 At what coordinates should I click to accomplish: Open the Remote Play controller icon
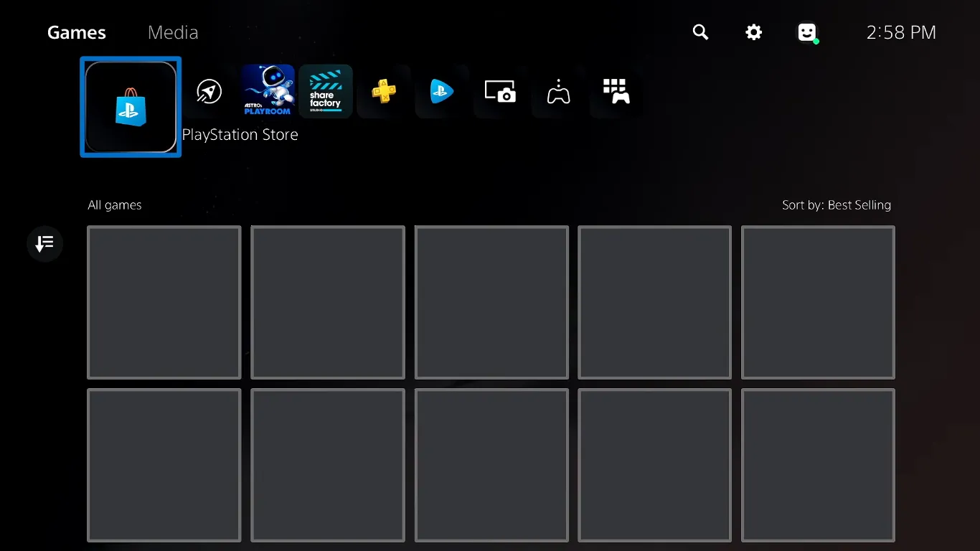[x=558, y=91]
